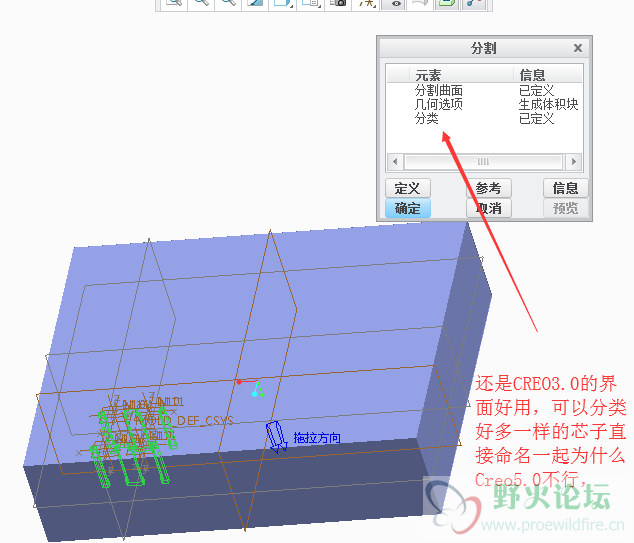Click the 分割 dialog title bar

pos(484,48)
